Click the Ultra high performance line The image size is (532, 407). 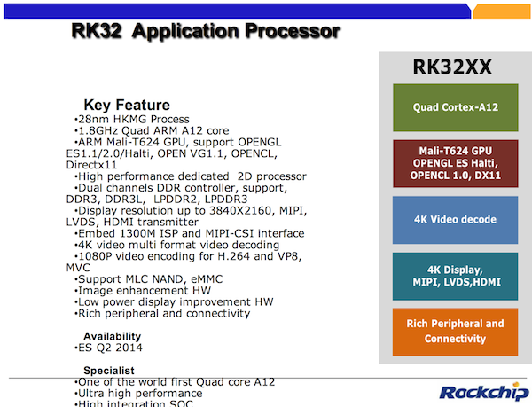point(138,394)
